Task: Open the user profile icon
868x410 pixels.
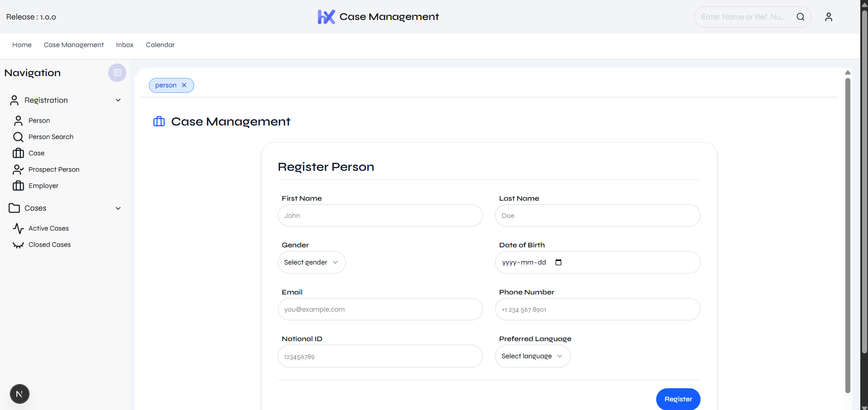Action: (828, 17)
